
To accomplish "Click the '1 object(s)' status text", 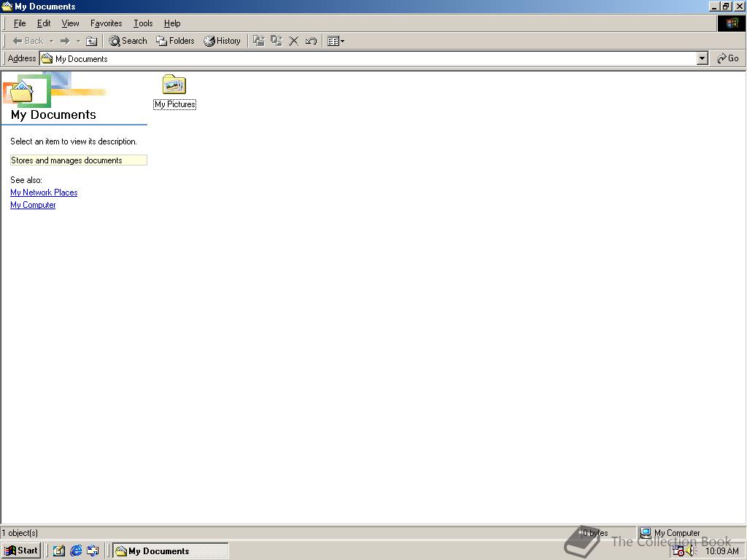I will 20,533.
